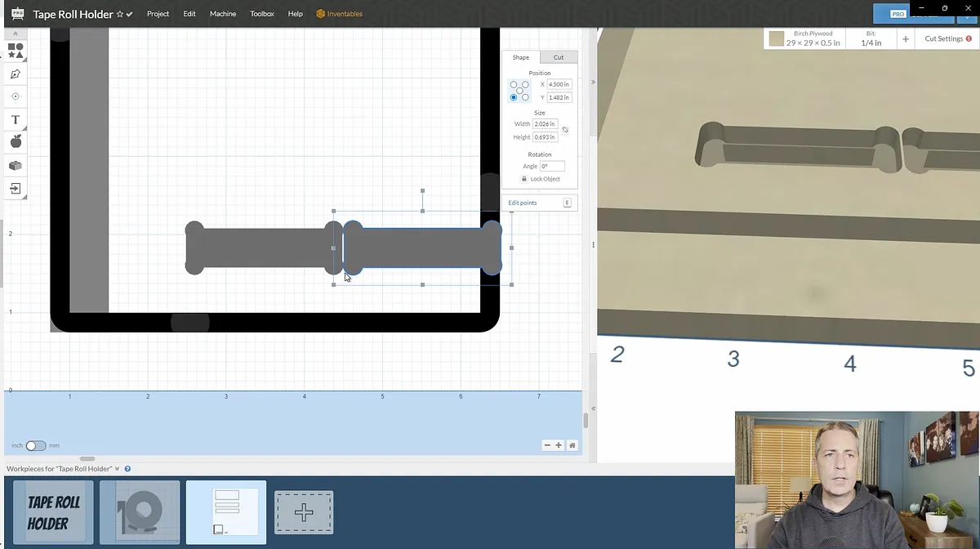This screenshot has width=980, height=549.
Task: Select the center anchor position radio
Action: [x=519, y=91]
